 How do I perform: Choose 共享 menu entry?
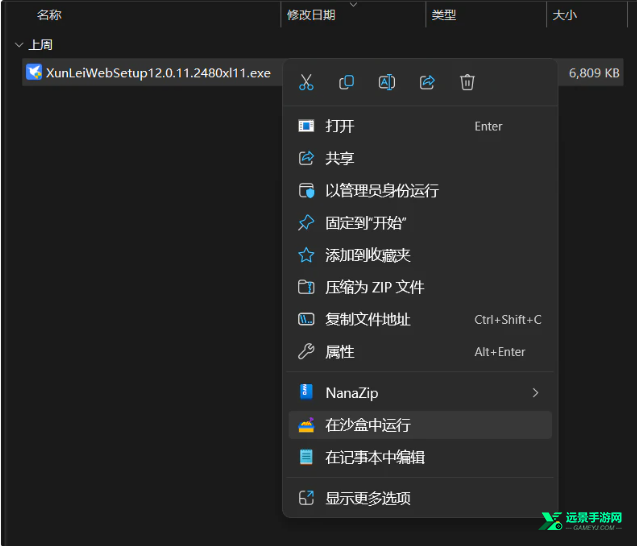[420, 158]
